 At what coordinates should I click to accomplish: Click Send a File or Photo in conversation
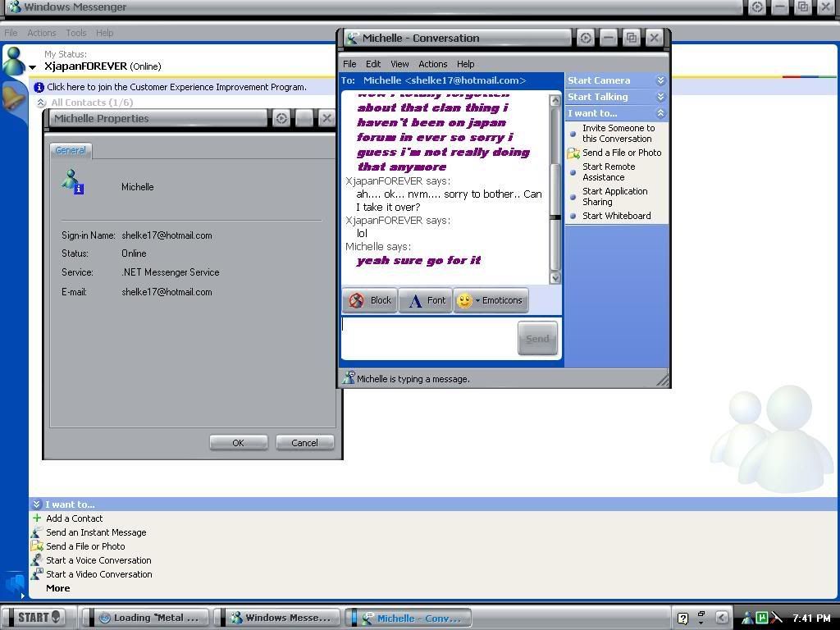pos(622,153)
